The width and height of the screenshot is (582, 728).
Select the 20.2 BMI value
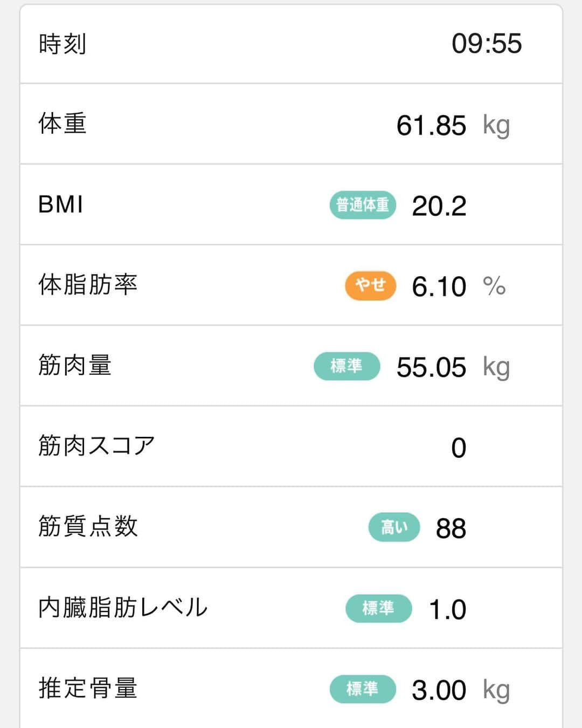439,206
